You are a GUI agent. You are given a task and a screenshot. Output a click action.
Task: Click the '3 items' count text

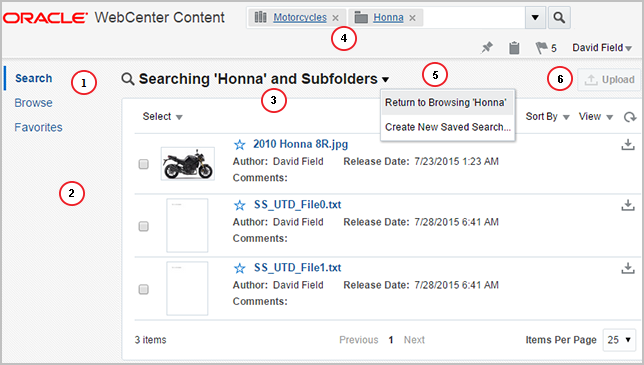click(150, 340)
